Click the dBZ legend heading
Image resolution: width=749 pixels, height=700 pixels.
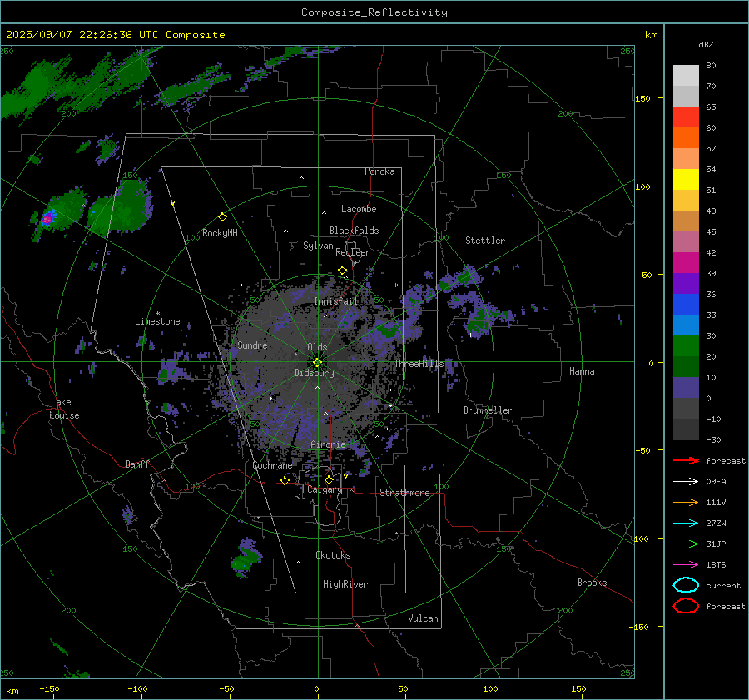tap(706, 44)
